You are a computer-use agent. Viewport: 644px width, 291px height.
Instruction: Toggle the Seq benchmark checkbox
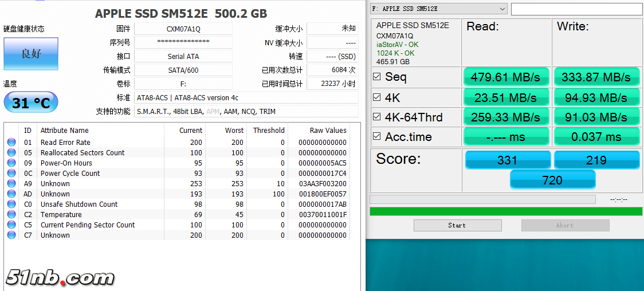(377, 76)
